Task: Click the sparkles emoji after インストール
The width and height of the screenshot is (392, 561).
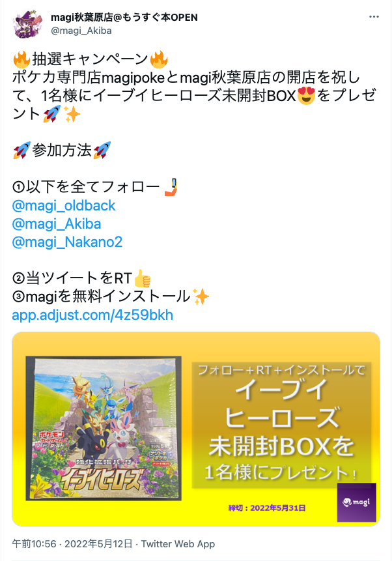Action: pos(201,296)
